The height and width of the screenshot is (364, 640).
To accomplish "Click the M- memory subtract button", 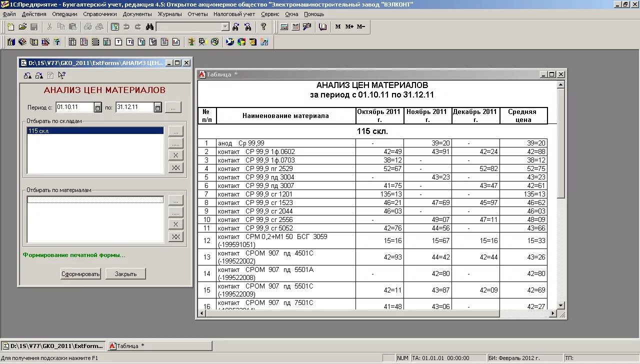I will pyautogui.click(x=361, y=26).
